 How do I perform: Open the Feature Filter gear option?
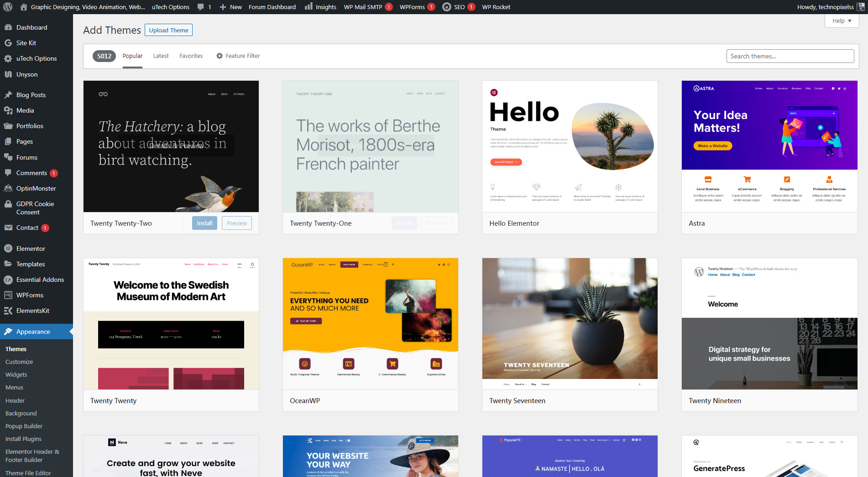tap(238, 56)
